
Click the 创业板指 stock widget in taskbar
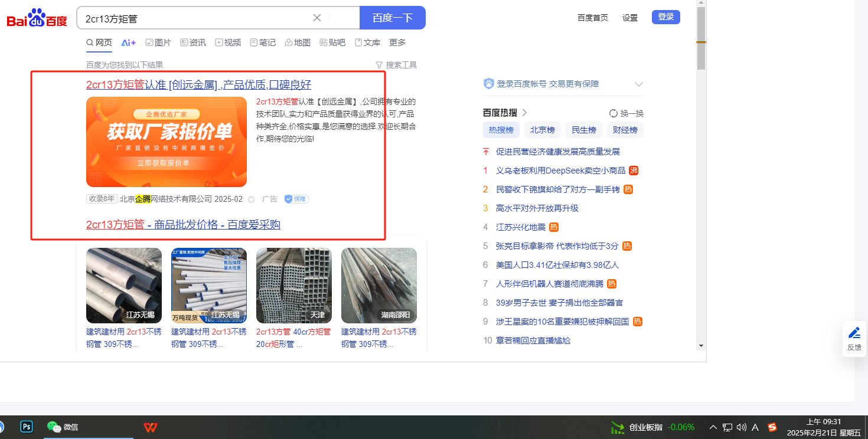652,427
